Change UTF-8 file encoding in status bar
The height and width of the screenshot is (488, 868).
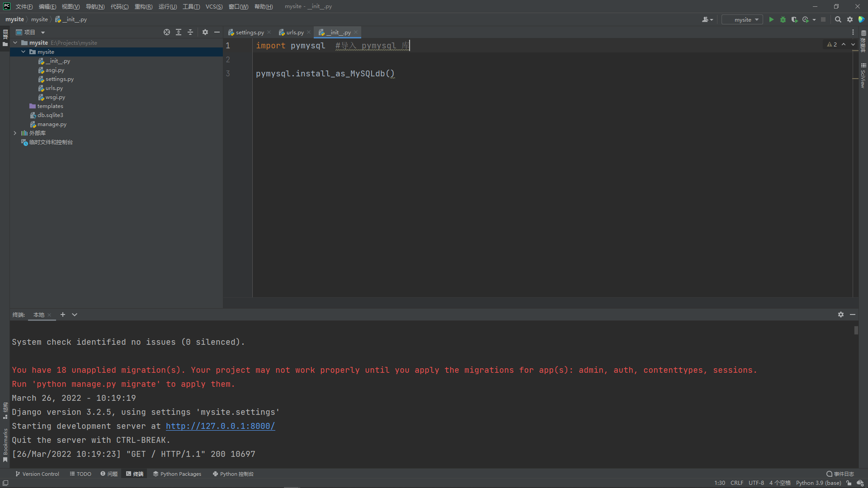click(756, 483)
